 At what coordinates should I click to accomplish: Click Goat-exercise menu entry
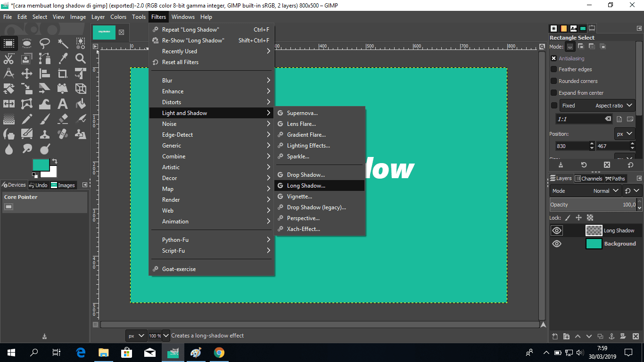(x=212, y=269)
